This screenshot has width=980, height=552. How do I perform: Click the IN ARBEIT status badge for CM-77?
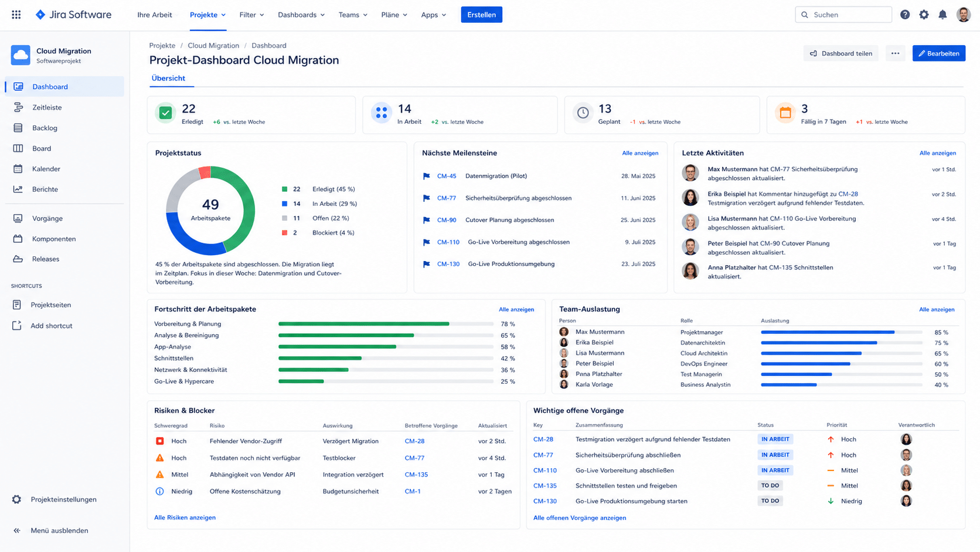[775, 455]
